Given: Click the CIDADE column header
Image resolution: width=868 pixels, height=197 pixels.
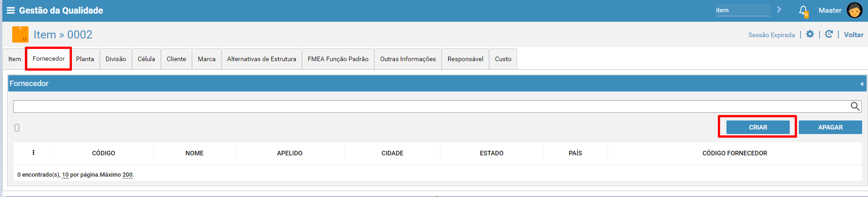Looking at the screenshot, I should pos(392,153).
